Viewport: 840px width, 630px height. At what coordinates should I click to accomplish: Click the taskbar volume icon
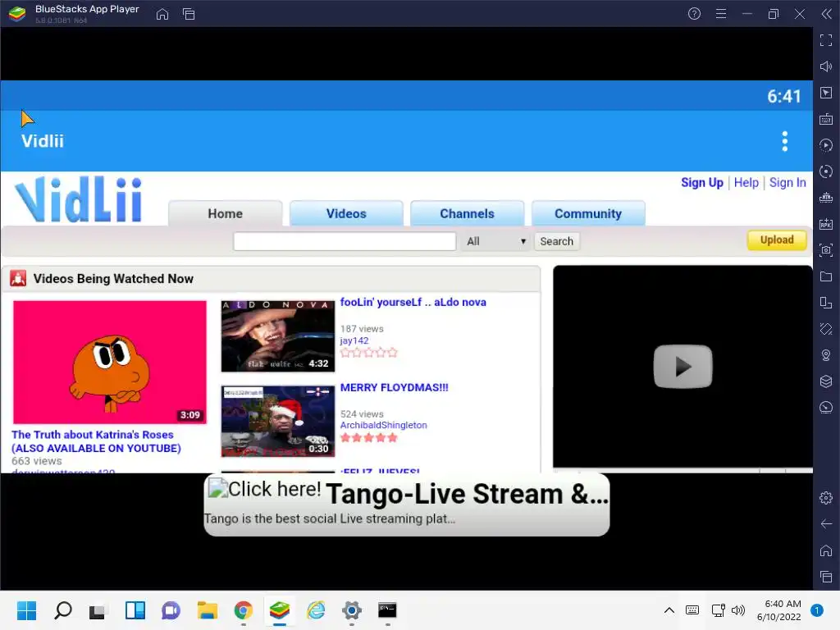[738, 610]
